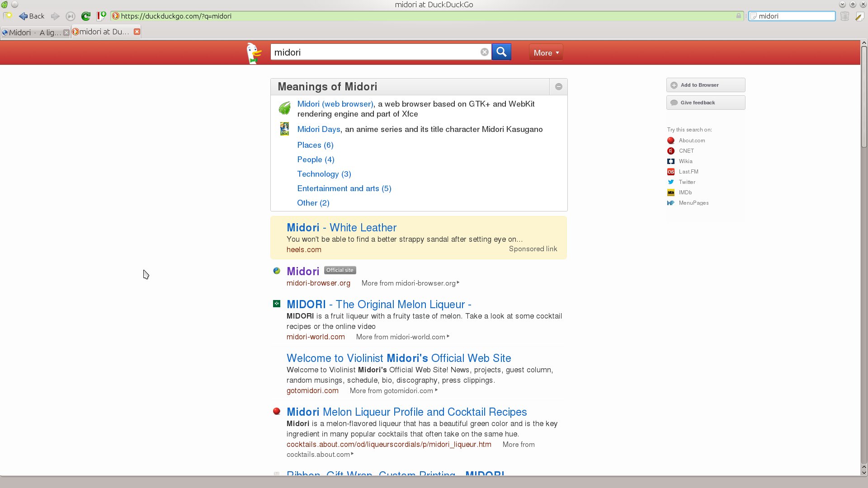Screen dimensions: 868x488
Task: Go back with the Back button
Action: (x=32, y=16)
